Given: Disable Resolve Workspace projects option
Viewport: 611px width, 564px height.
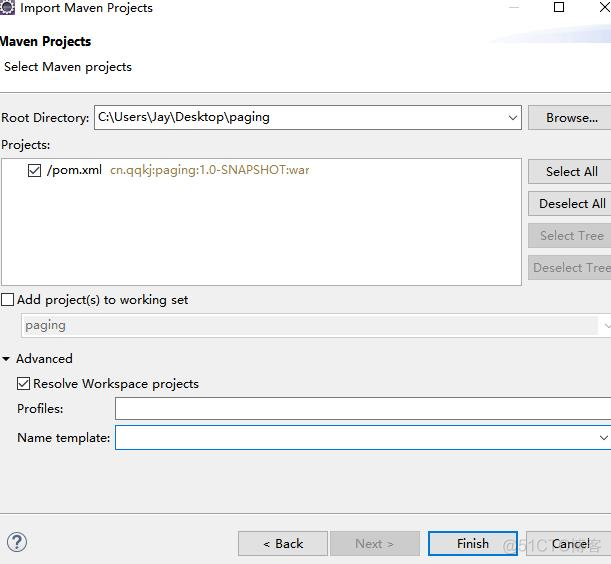Looking at the screenshot, I should (x=23, y=384).
